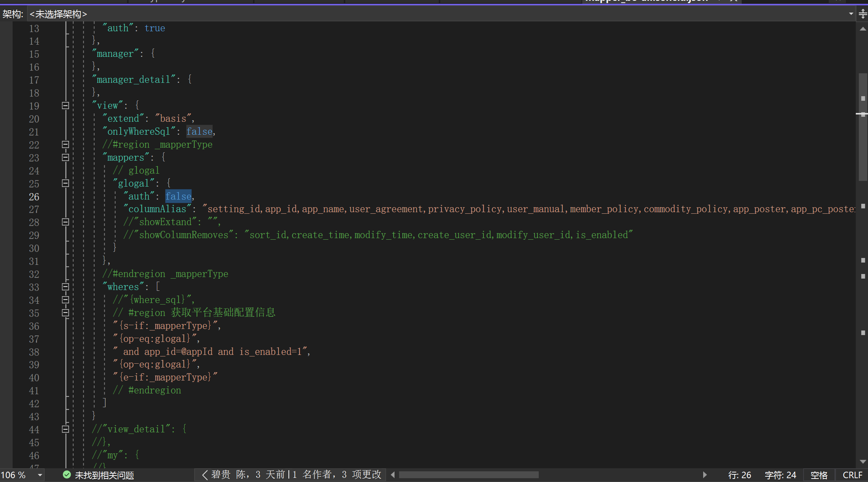868x482 pixels.
Task: Click the "columnAlias" key on line 27
Action: tap(157, 209)
